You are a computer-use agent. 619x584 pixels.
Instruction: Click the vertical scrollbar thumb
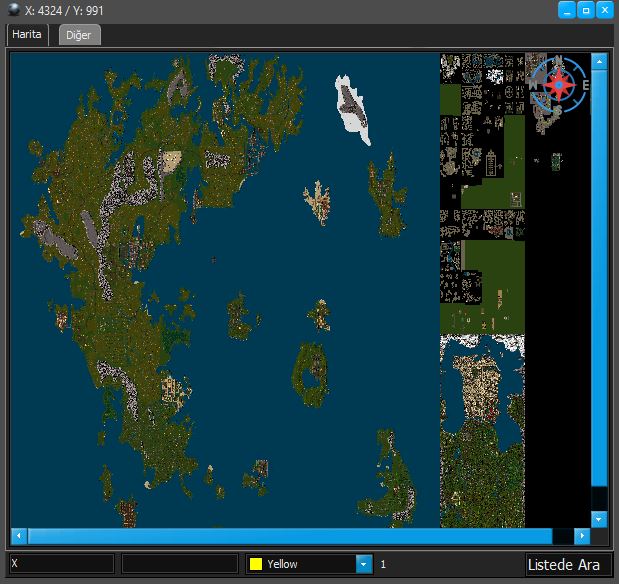click(599, 278)
